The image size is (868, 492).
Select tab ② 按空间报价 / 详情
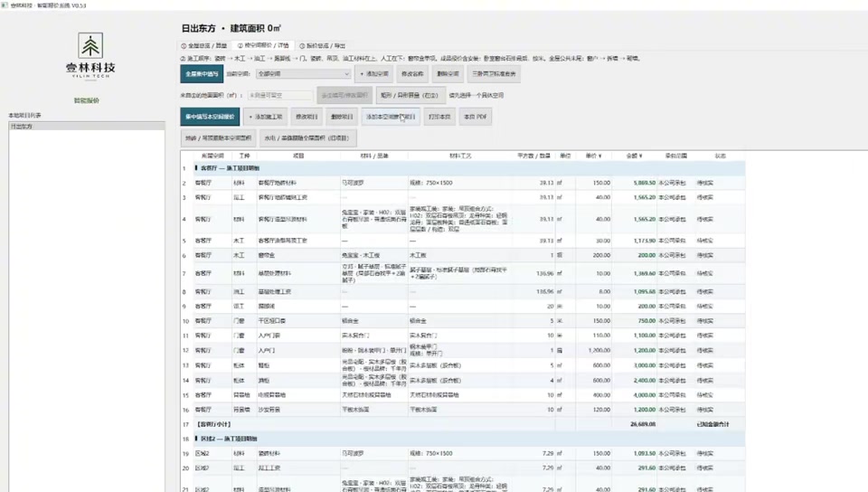[263, 45]
